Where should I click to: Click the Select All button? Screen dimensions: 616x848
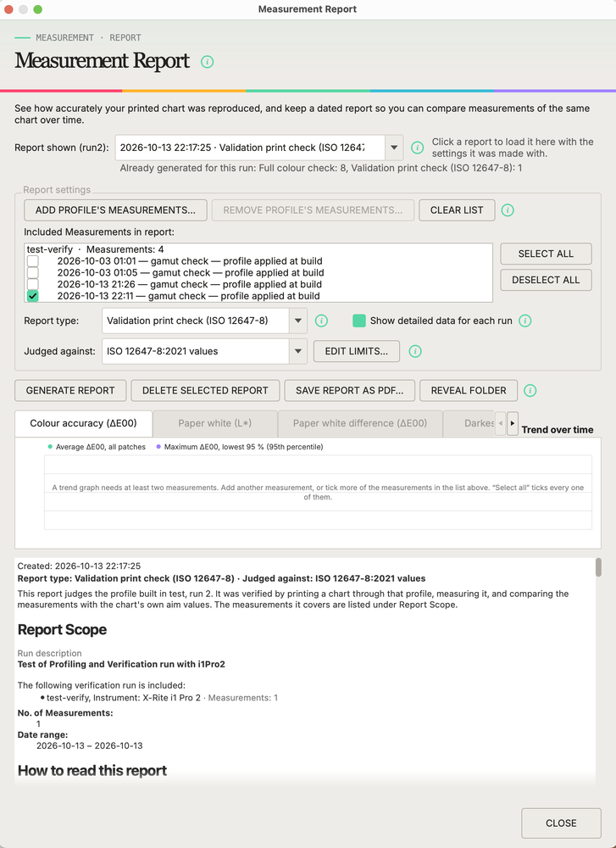(546, 254)
